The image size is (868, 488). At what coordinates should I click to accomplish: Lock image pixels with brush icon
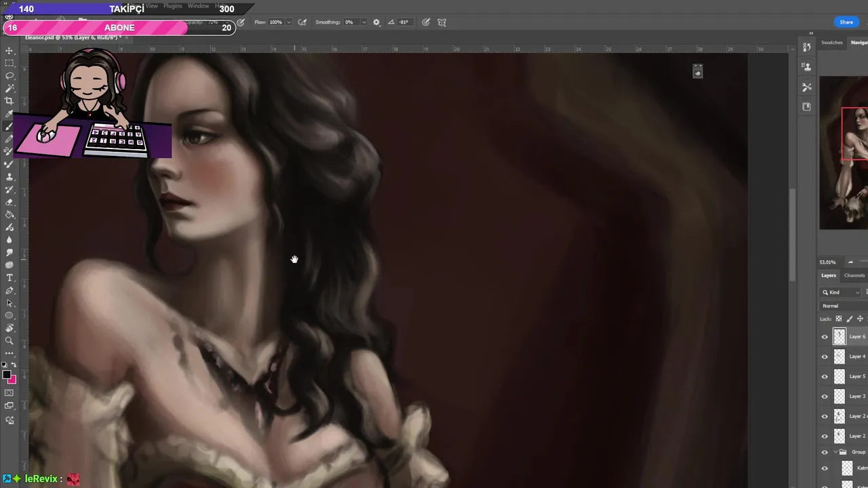coord(850,319)
